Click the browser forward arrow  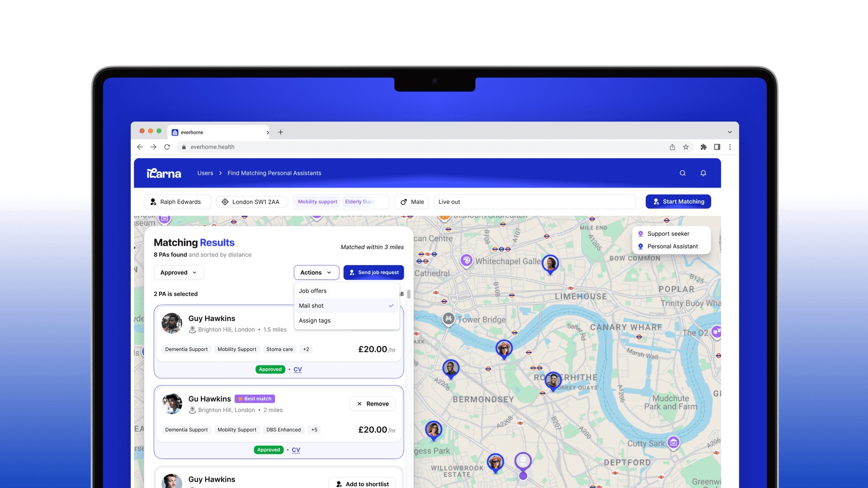tap(154, 147)
